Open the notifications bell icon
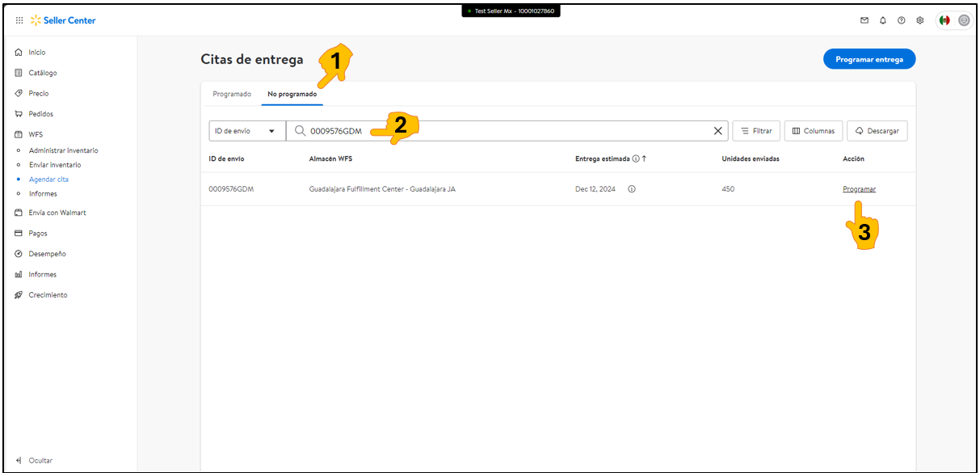The width and height of the screenshot is (980, 473). (x=883, y=20)
